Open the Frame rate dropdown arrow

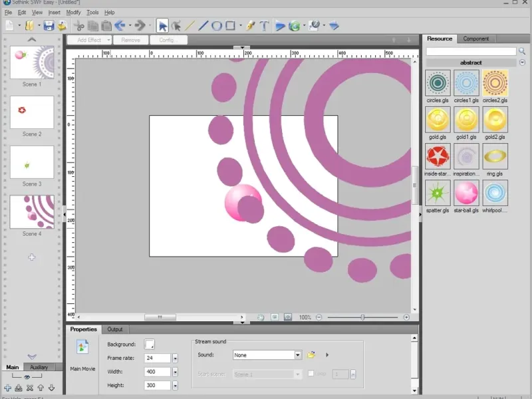175,358
